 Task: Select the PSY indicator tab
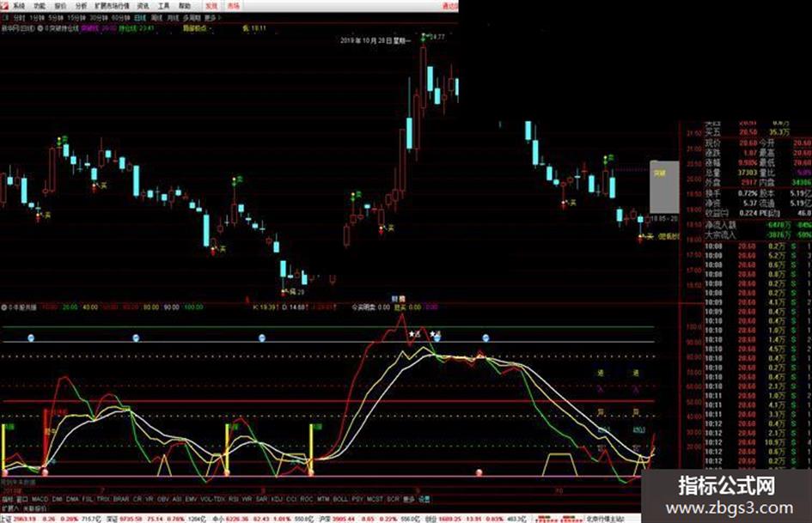pyautogui.click(x=357, y=499)
